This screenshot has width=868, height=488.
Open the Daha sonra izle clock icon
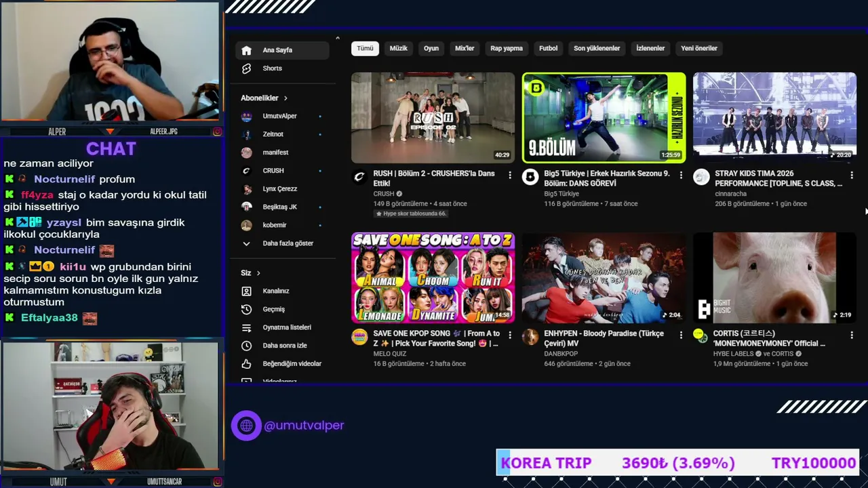coord(247,346)
